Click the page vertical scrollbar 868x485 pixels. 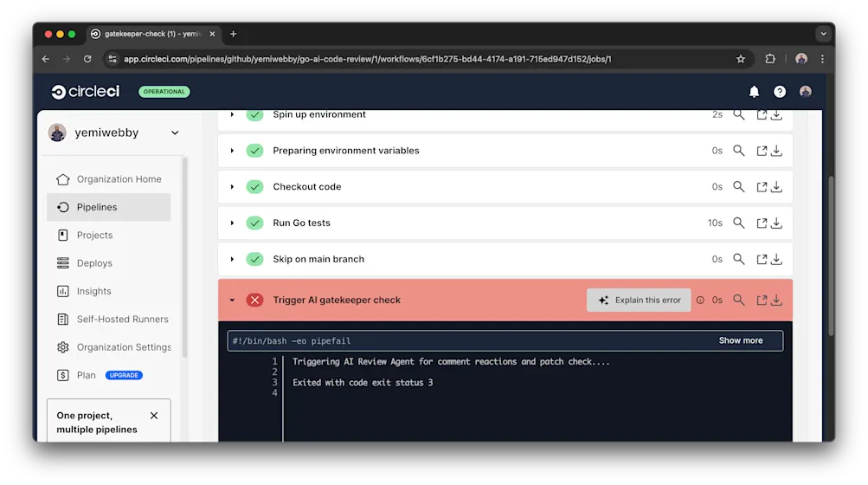coord(831,256)
